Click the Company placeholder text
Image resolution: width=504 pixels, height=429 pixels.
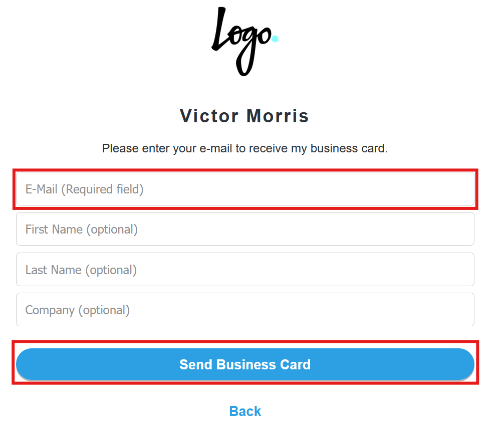[x=77, y=309]
